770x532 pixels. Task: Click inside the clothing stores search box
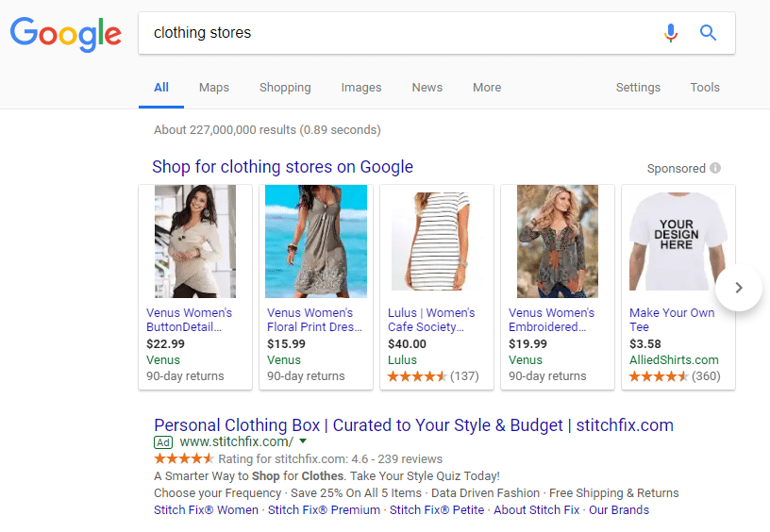pos(396,33)
